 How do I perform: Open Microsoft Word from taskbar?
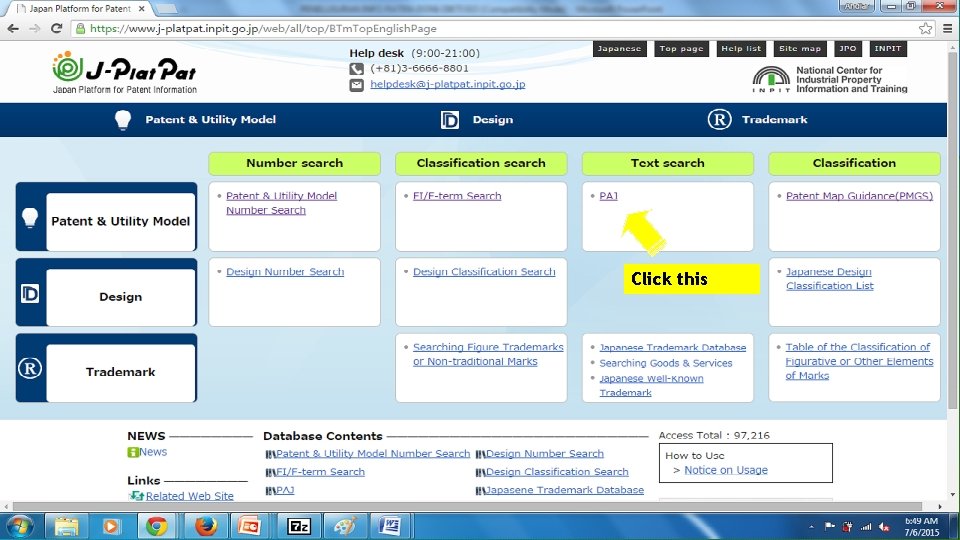[x=389, y=526]
